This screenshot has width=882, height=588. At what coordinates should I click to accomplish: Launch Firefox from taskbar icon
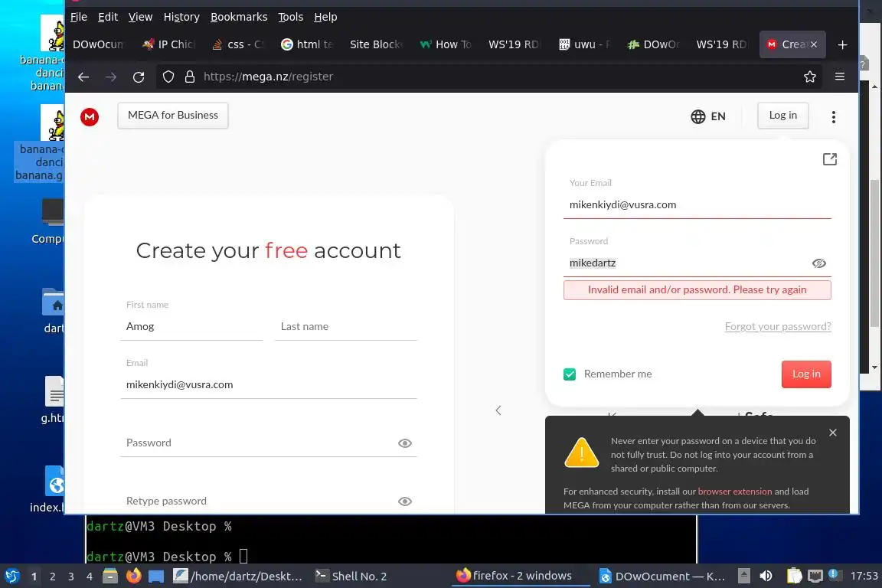(133, 577)
